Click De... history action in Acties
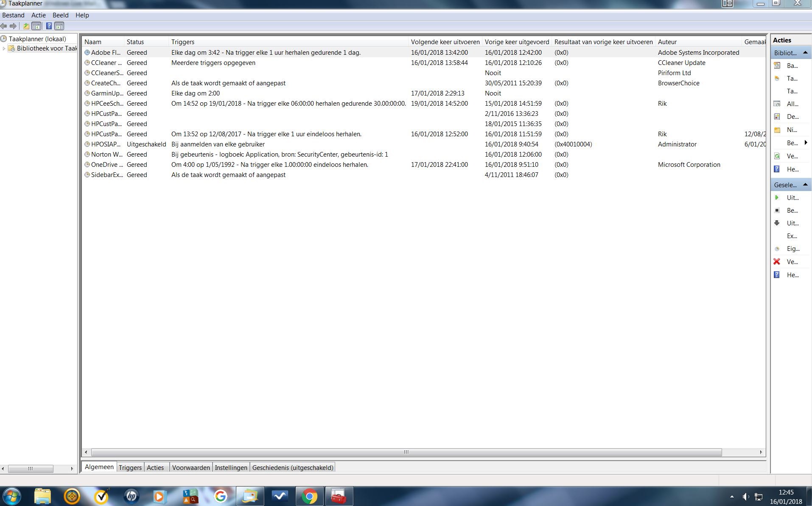Viewport: 812px width, 506px height. click(792, 117)
